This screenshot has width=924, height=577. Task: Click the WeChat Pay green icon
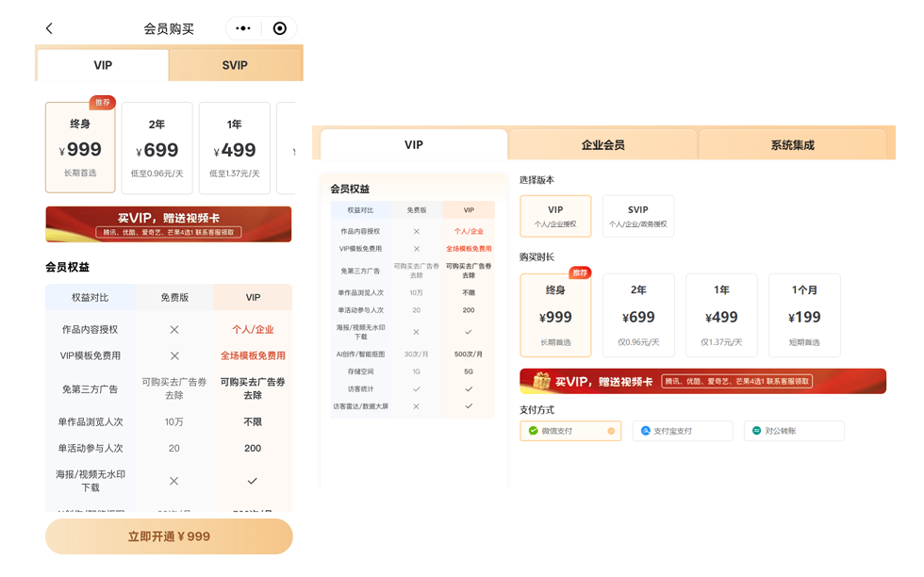click(x=534, y=431)
